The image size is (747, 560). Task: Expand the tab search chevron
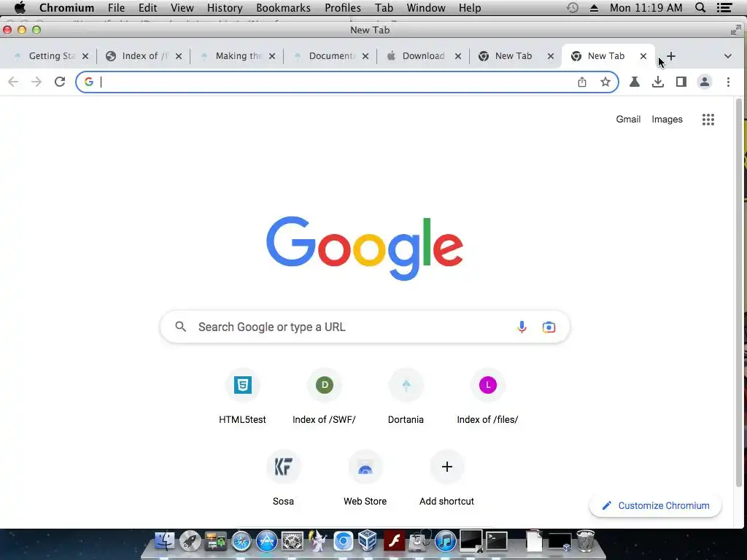[727, 56]
